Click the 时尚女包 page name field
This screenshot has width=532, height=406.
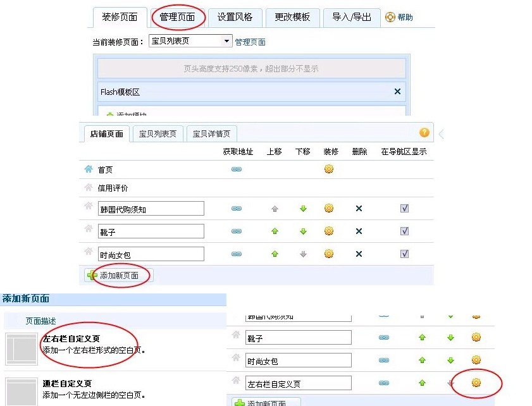(151, 254)
